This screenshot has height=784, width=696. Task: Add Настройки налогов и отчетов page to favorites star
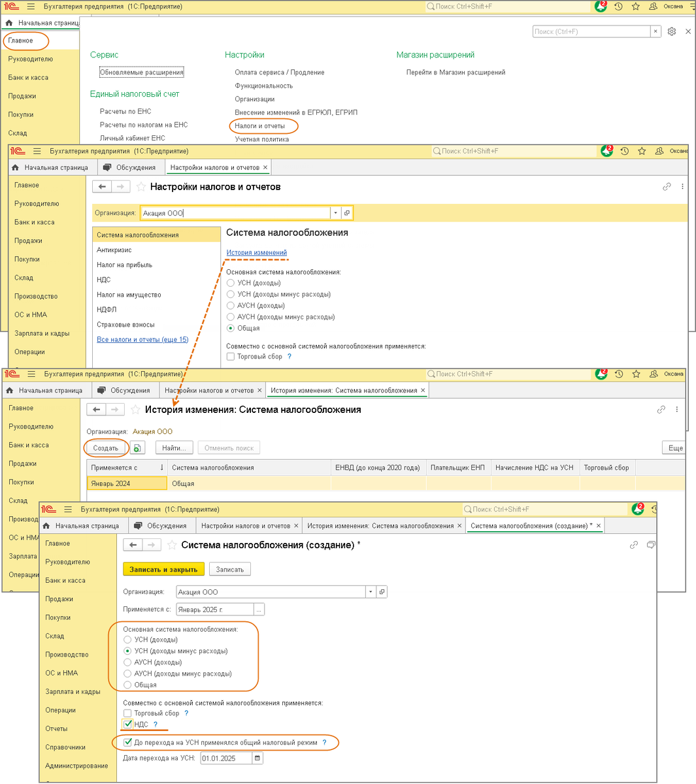(x=141, y=187)
